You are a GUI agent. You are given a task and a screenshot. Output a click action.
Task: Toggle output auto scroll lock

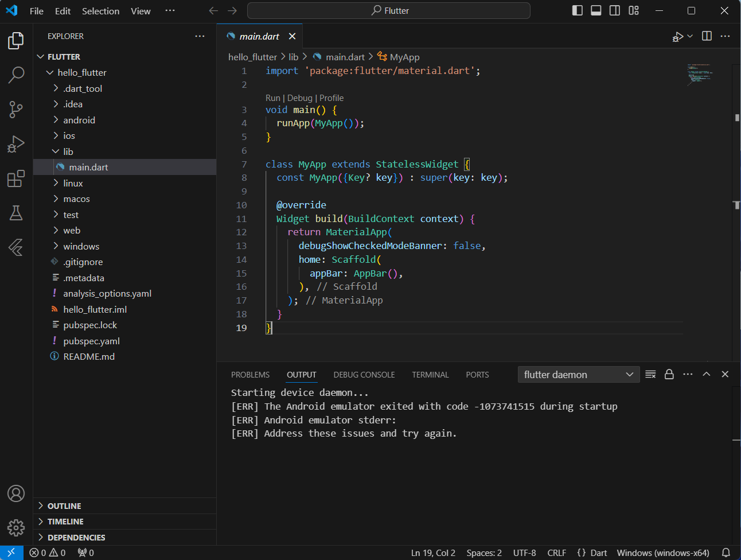(669, 374)
